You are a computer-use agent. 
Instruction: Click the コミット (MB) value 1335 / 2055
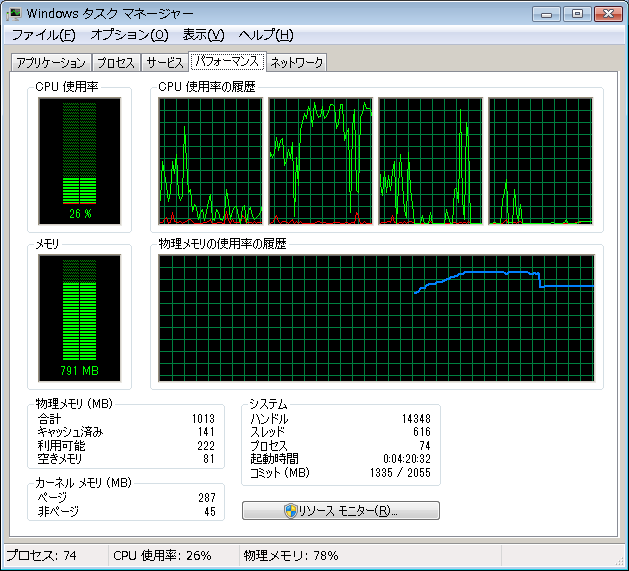(400, 473)
